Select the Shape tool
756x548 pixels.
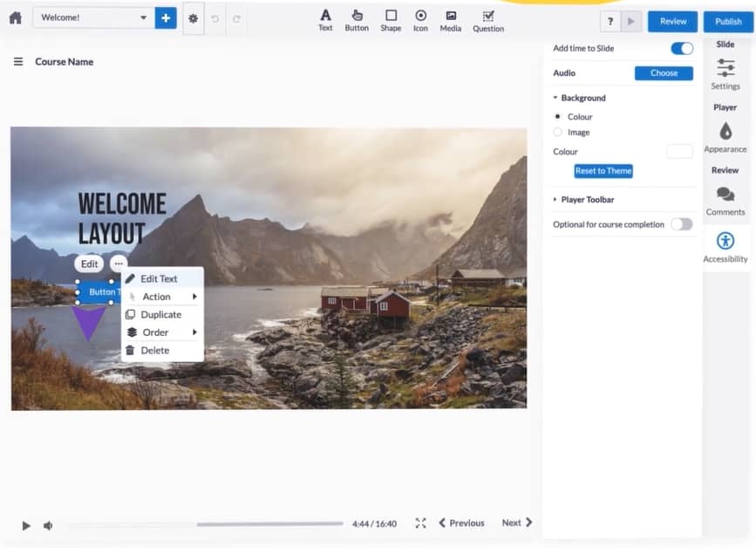click(x=391, y=20)
